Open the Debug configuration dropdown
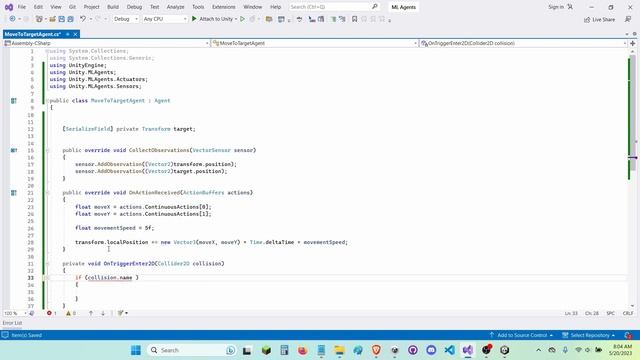The height and width of the screenshot is (360, 640). [126, 19]
